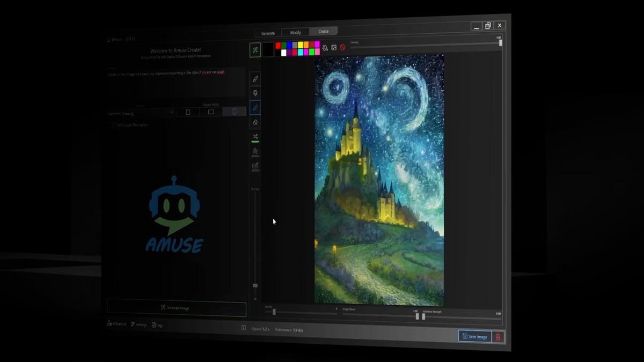Viewport: 644px width, 362px height.
Task: Switch to the Generate tab
Action: (268, 33)
